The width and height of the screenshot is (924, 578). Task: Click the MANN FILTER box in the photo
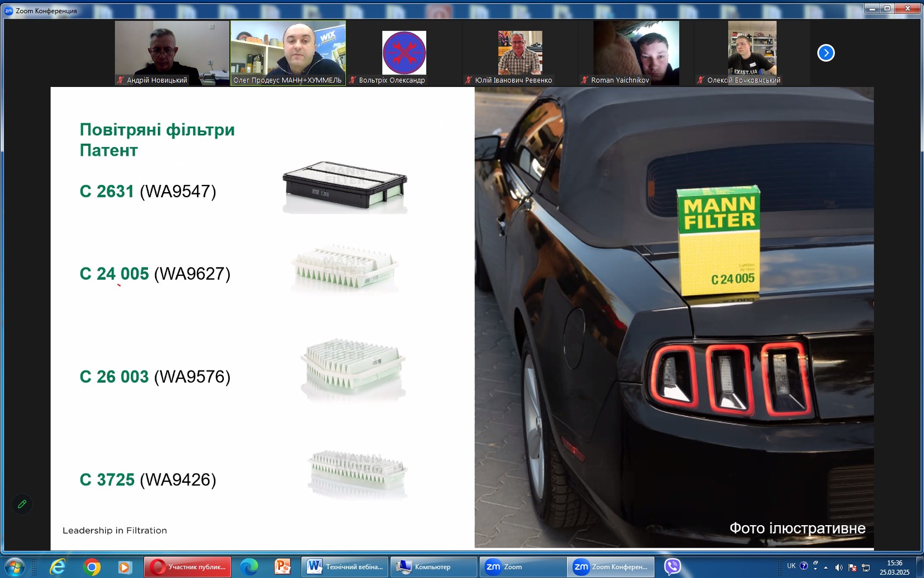pyautogui.click(x=719, y=241)
